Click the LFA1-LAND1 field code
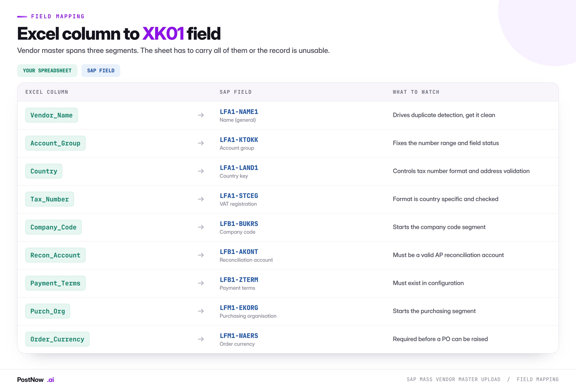The height and width of the screenshot is (392, 576). click(239, 168)
